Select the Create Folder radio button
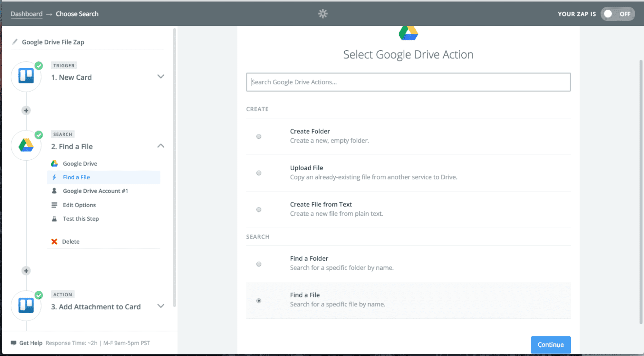Image resolution: width=644 pixels, height=356 pixels. pos(259,136)
